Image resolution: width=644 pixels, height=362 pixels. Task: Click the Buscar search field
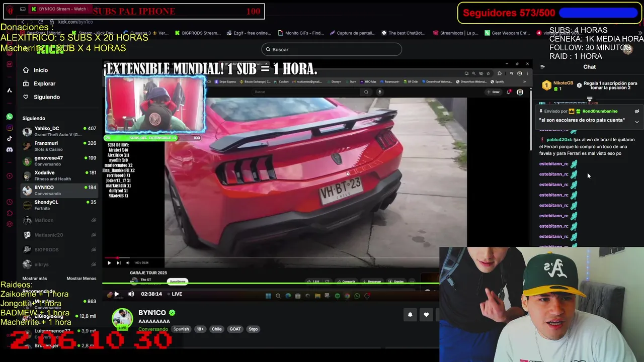332,49
